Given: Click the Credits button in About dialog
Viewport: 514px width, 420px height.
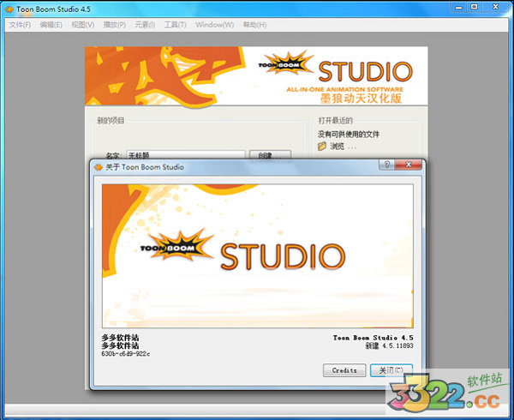Looking at the screenshot, I should coord(344,370).
